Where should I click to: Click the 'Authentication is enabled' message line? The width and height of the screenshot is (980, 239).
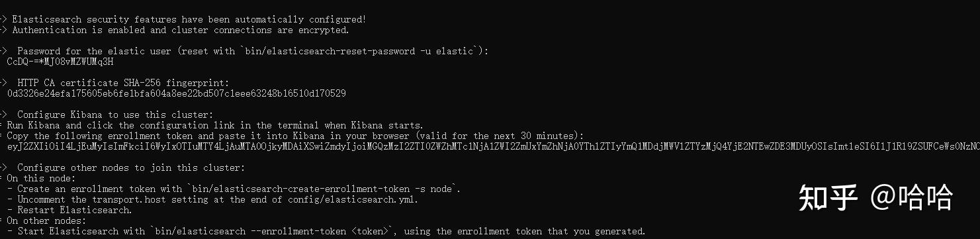pos(180,30)
